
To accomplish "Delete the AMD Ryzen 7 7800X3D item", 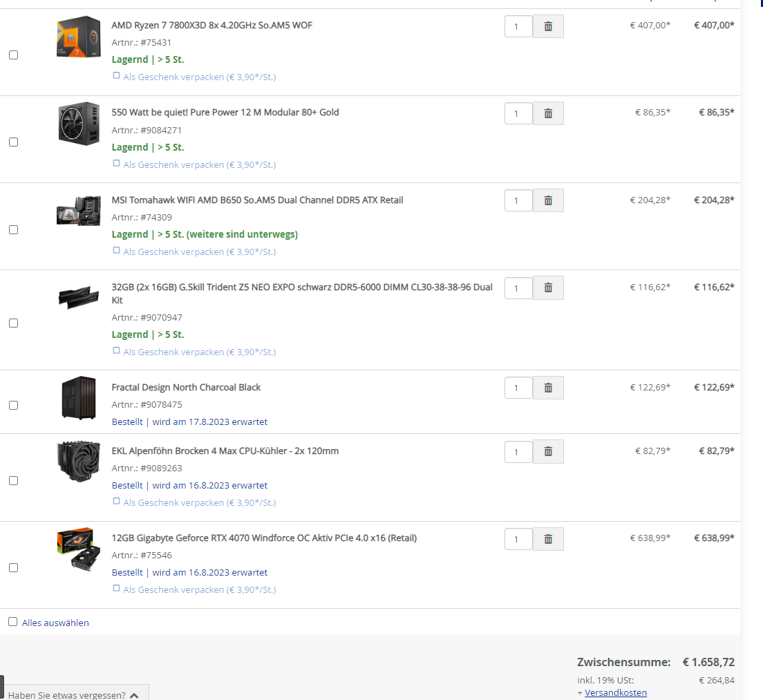I will (548, 26).
